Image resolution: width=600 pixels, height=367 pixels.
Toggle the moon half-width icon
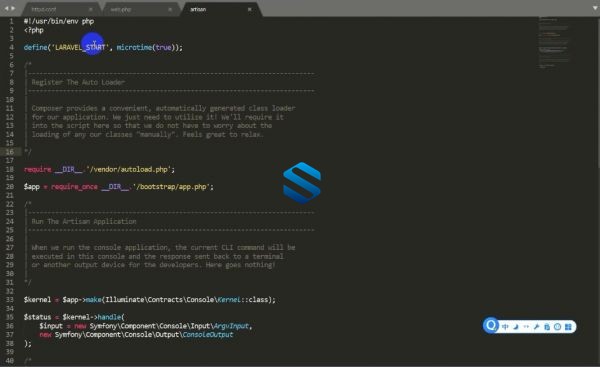pos(516,327)
